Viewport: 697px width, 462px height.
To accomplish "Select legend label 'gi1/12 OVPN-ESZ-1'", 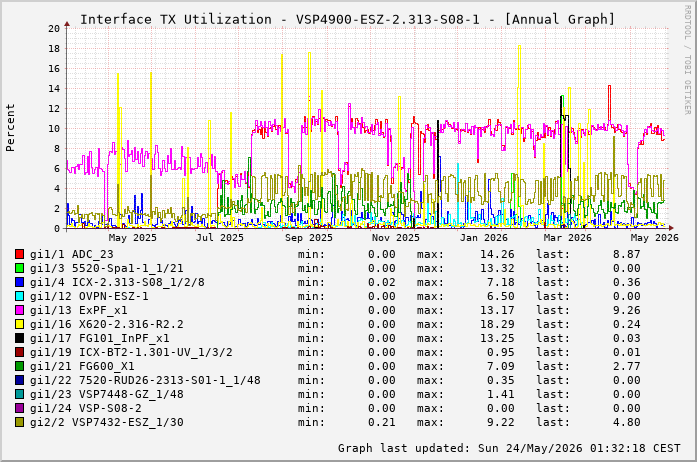I will click(89, 296).
